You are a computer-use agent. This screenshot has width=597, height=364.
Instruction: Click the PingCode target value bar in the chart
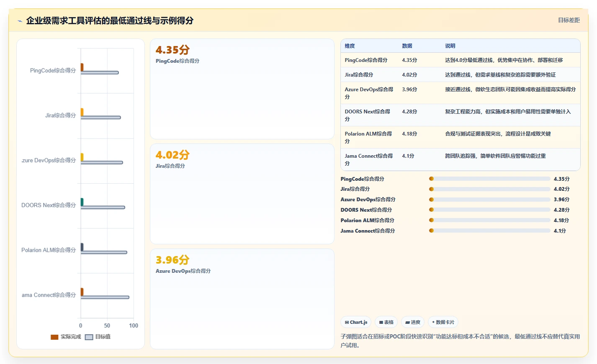coord(100,73)
